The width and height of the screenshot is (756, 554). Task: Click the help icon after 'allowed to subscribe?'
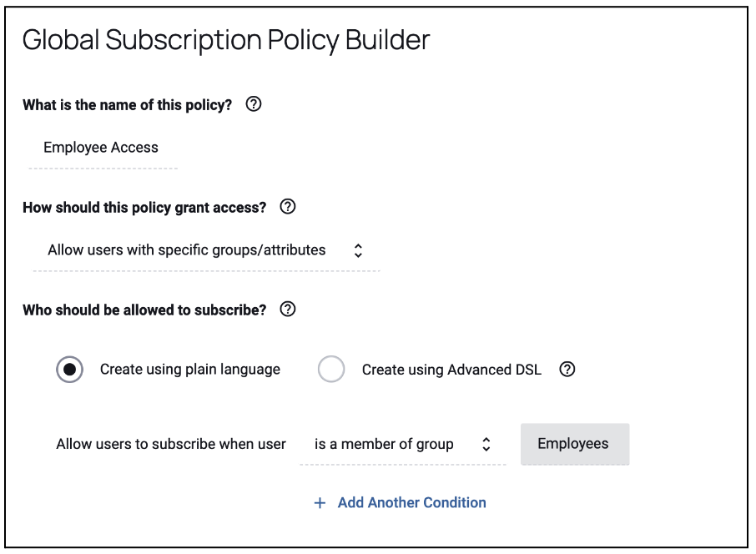point(288,310)
